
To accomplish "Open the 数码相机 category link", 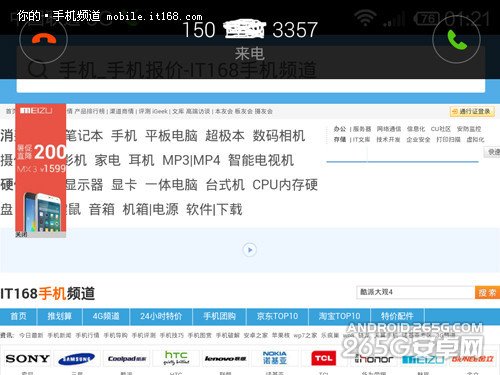I will click(279, 136).
